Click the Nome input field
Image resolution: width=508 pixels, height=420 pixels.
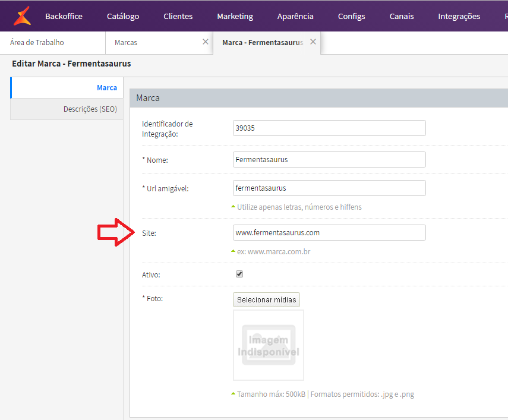[x=329, y=159]
